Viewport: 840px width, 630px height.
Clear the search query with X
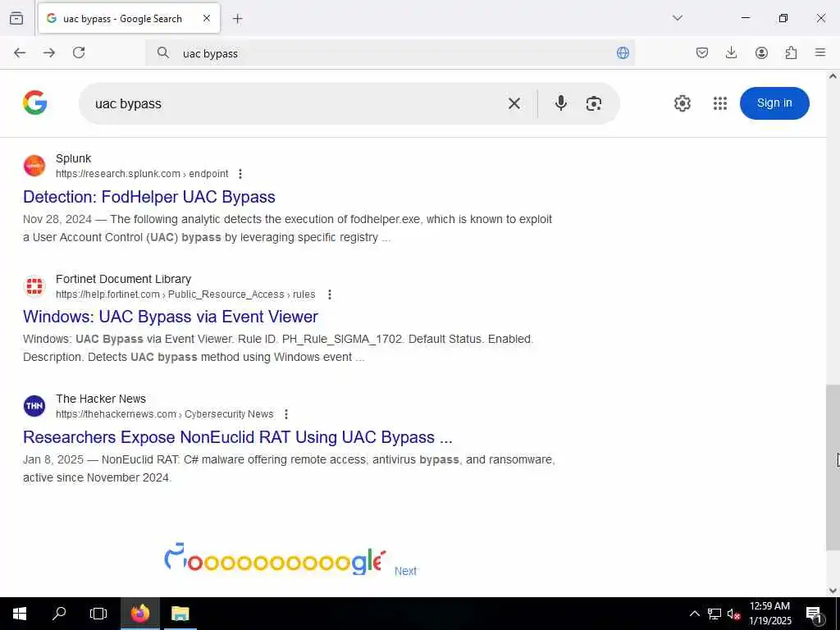[x=514, y=103]
